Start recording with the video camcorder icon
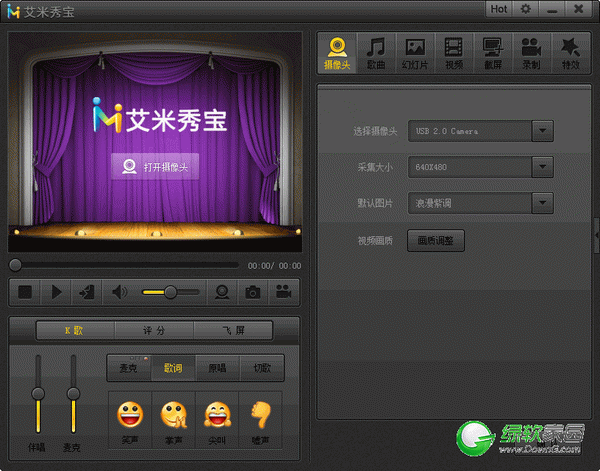The height and width of the screenshot is (471, 600). 284,292
